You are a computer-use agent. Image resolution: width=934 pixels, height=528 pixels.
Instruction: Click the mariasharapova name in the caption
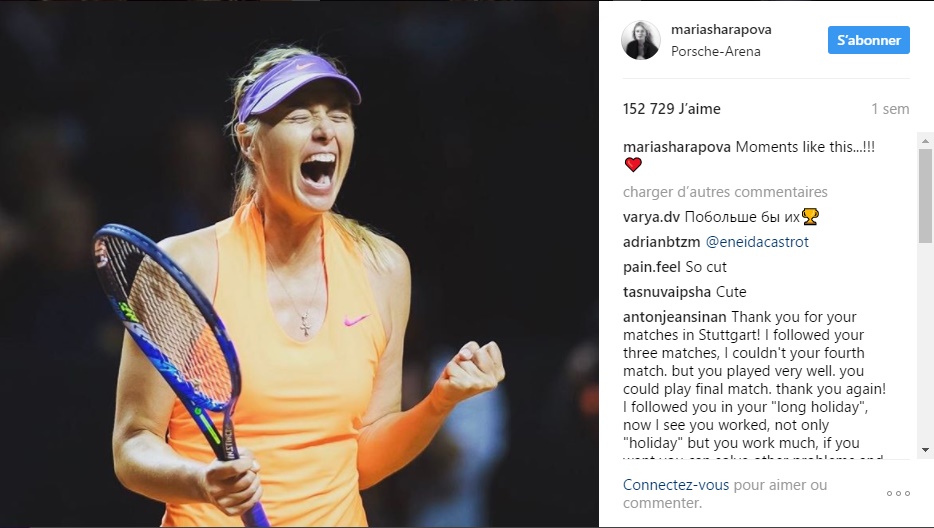[677, 147]
